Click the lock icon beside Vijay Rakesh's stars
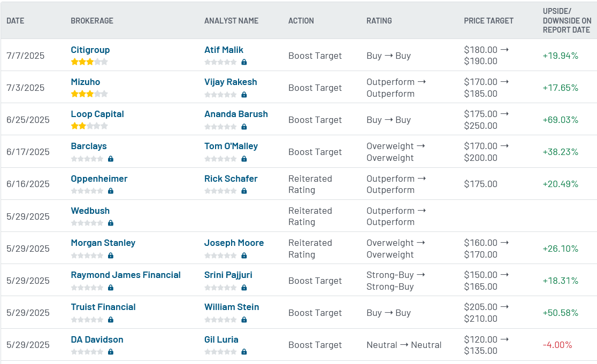 point(243,95)
